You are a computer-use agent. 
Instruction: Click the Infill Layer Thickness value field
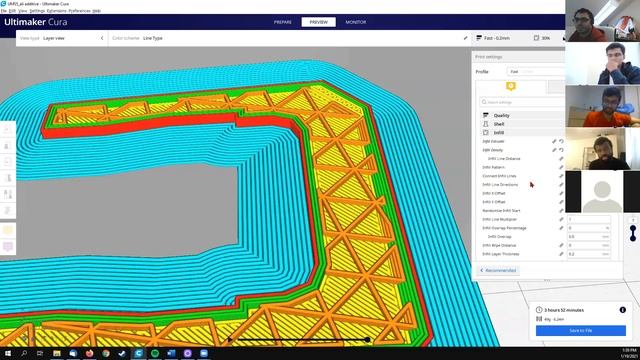point(589,254)
